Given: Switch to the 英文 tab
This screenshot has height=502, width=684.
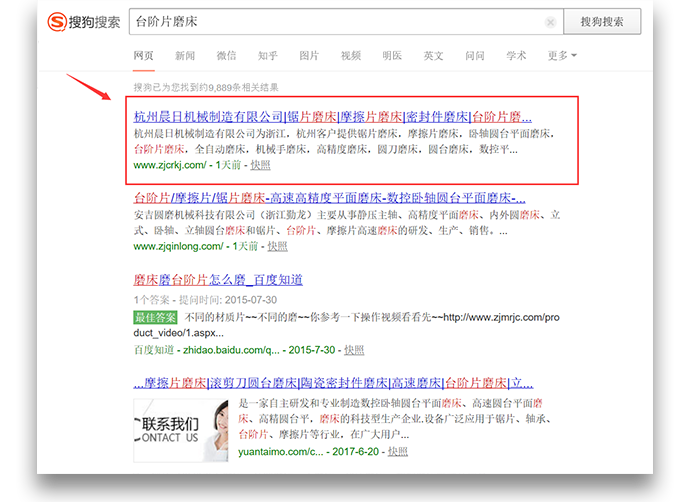Looking at the screenshot, I should click(x=433, y=56).
